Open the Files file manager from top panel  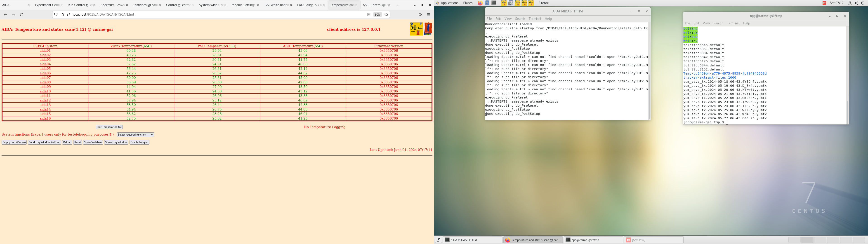(x=487, y=3)
